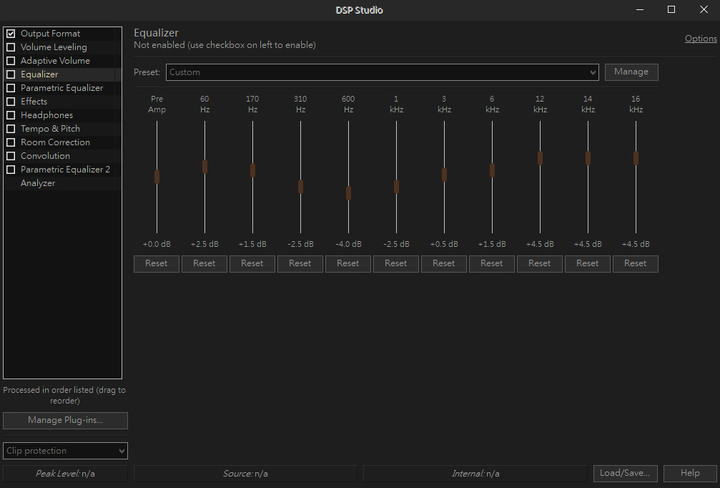Click the Manage Plug-ins button
The width and height of the screenshot is (720, 488).
pos(65,421)
